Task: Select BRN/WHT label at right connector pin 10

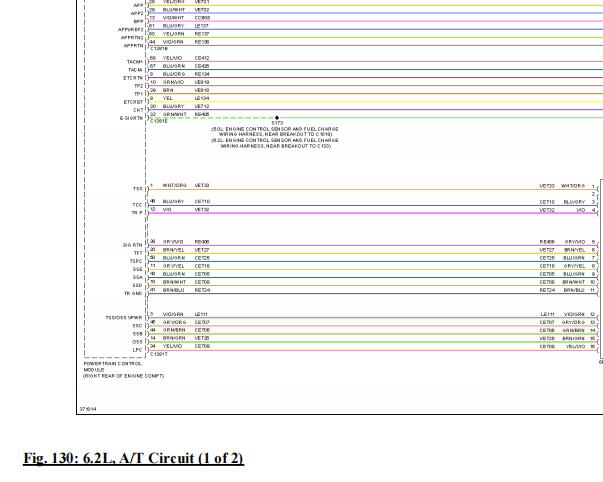Action: (x=574, y=282)
